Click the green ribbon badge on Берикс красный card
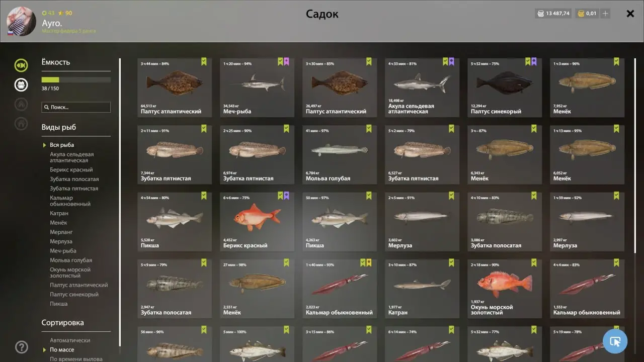644x362 pixels. 280,196
